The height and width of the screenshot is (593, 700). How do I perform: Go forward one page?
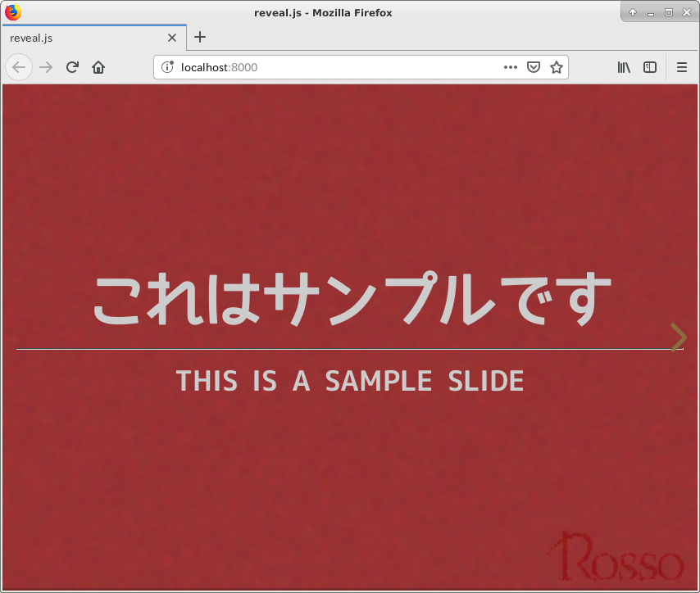point(44,67)
